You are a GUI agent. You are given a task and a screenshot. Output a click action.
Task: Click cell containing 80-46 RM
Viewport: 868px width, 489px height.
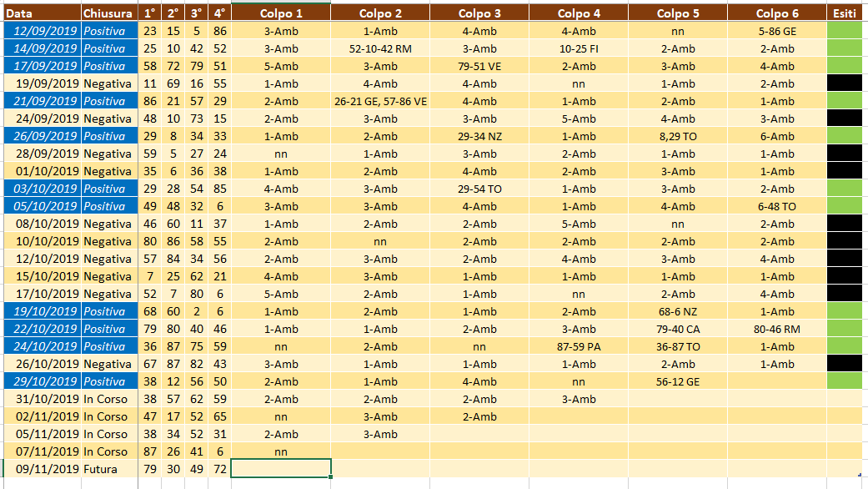pyautogui.click(x=777, y=329)
